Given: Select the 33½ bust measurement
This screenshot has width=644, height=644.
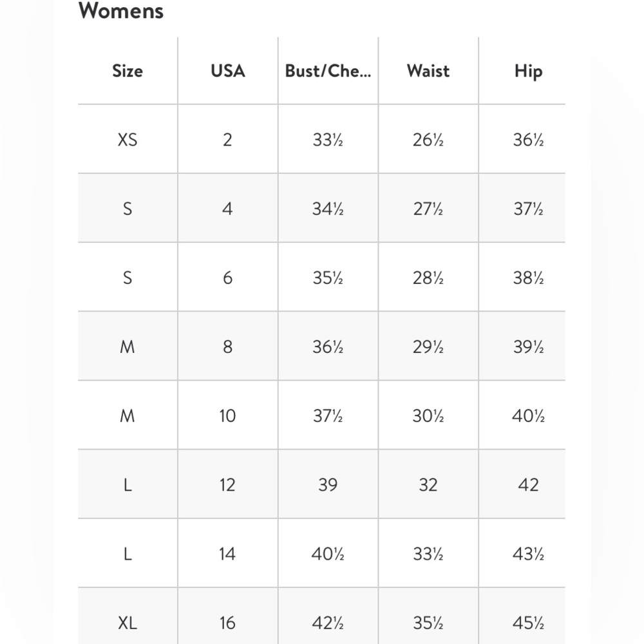Looking at the screenshot, I should tap(328, 140).
